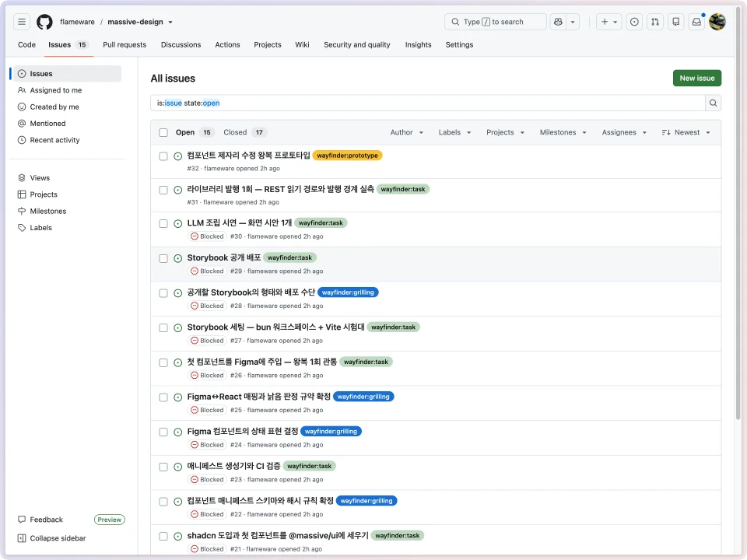This screenshot has height=560, width=747.
Task: Expand the Copilot dropdown arrow
Action: pyautogui.click(x=573, y=22)
